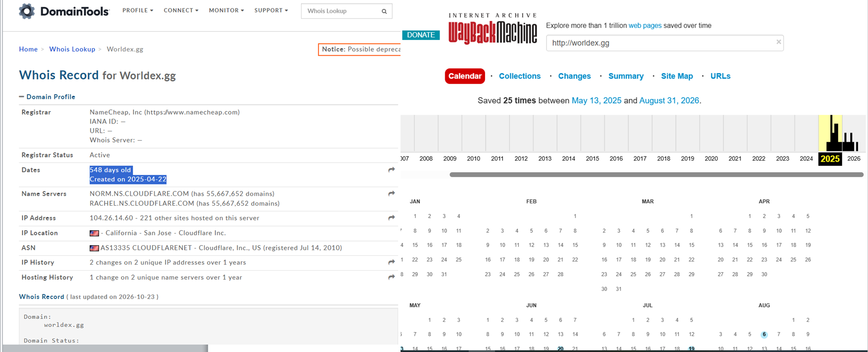Select year 2026 on the timeline

pos(854,158)
